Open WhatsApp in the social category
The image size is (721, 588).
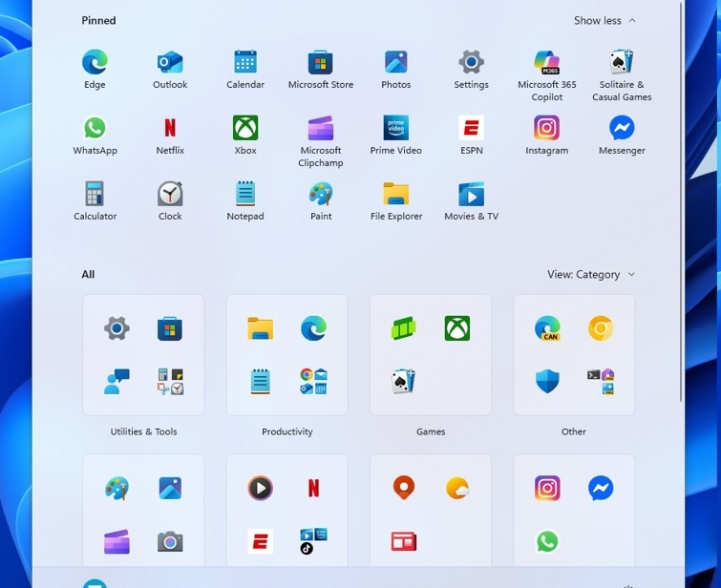pyautogui.click(x=547, y=541)
